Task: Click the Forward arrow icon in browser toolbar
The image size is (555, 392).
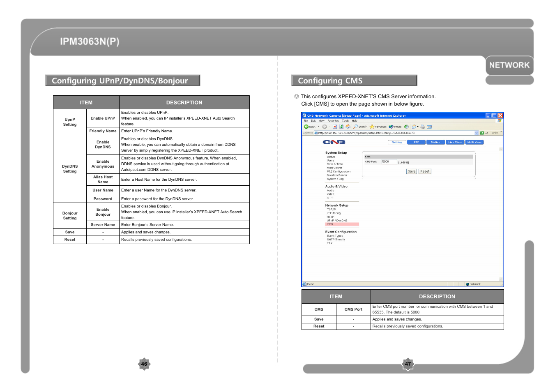Action: coord(325,127)
